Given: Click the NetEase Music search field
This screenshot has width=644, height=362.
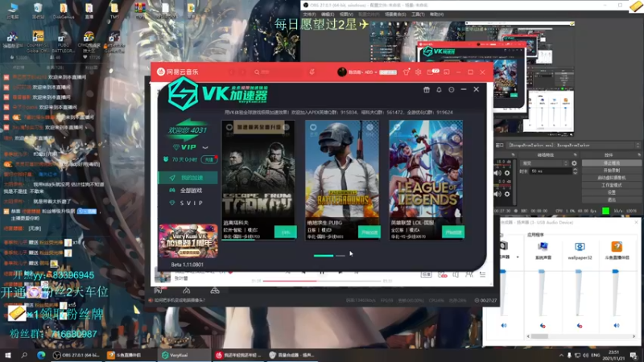Looking at the screenshot, I should click(x=275, y=72).
